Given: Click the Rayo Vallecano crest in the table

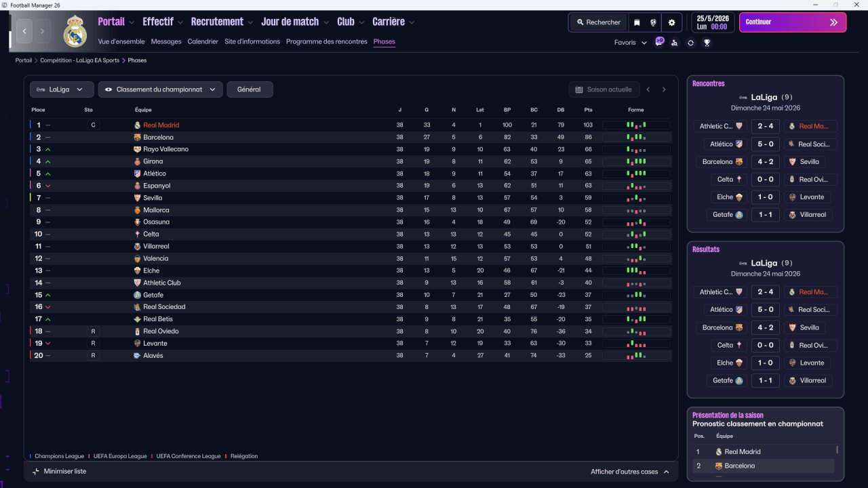Looking at the screenshot, I should (x=137, y=149).
